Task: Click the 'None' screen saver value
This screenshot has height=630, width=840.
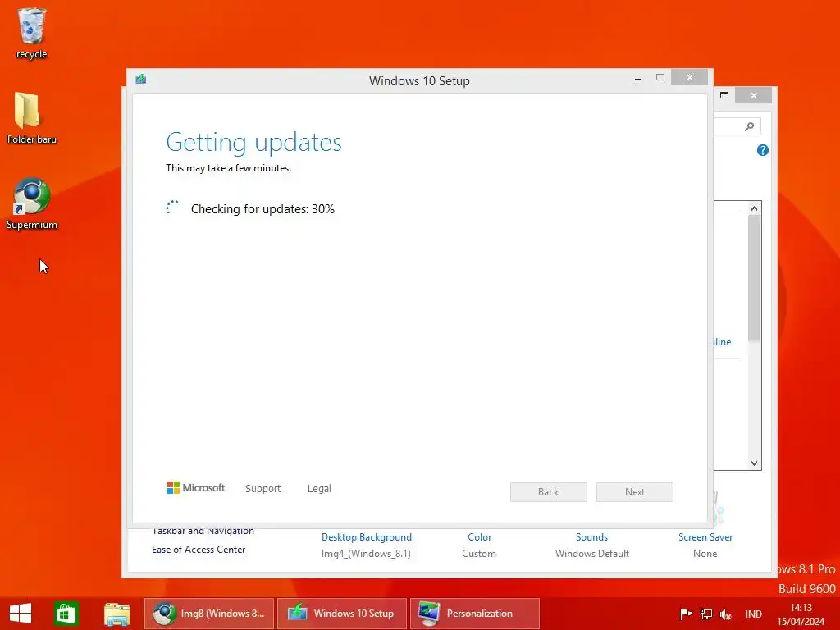Action: [x=705, y=554]
